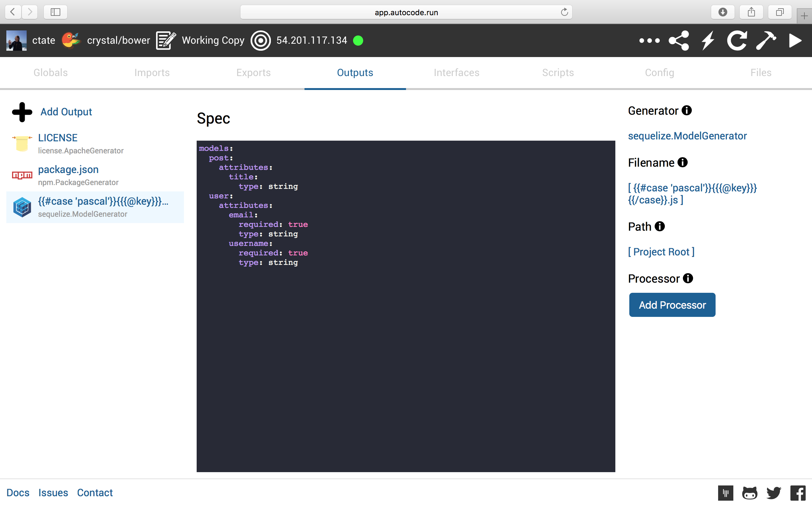
Task: Click the black plus Add Output icon
Action: pos(22,112)
